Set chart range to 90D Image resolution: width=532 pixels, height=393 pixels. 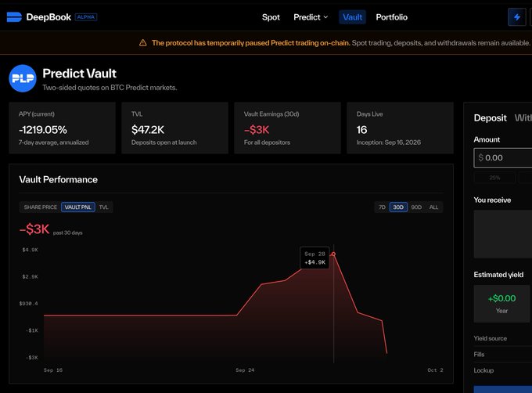click(x=416, y=207)
